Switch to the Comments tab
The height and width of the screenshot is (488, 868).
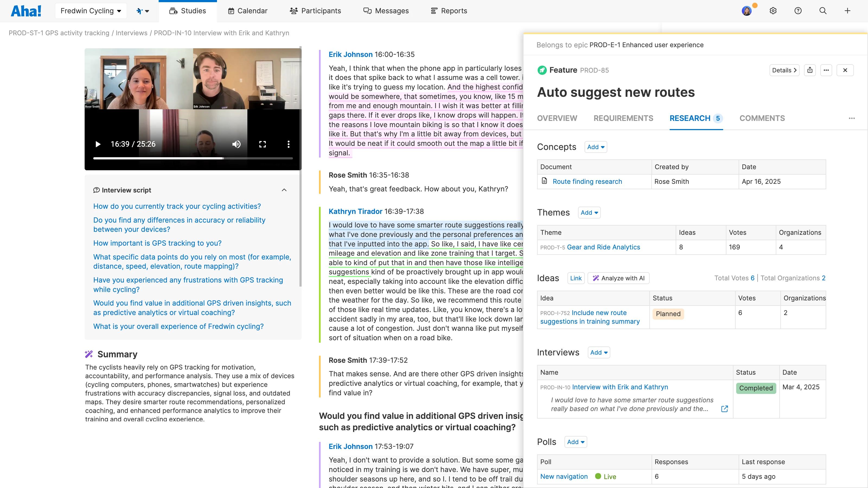point(762,118)
